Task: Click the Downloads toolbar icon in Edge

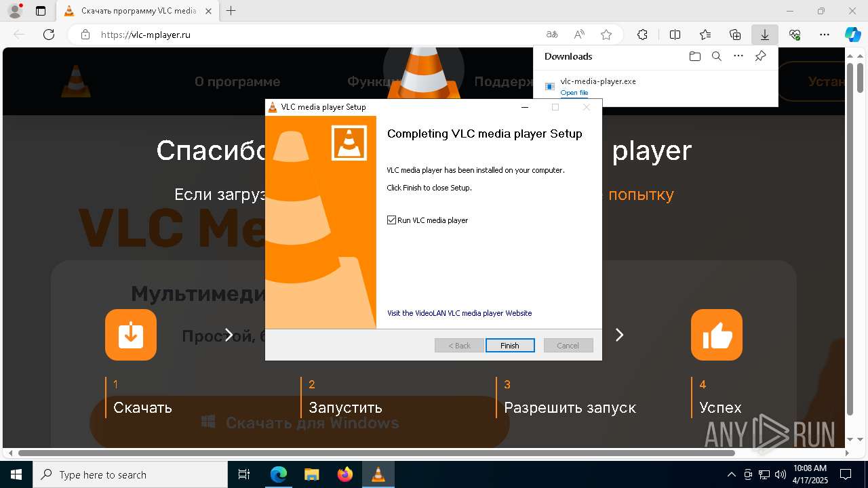Action: [764, 35]
